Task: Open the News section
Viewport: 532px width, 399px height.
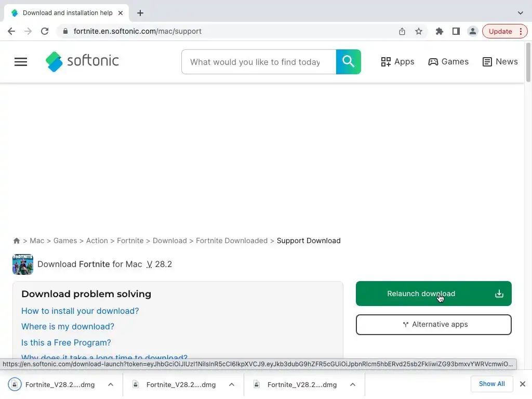Action: coord(500,62)
